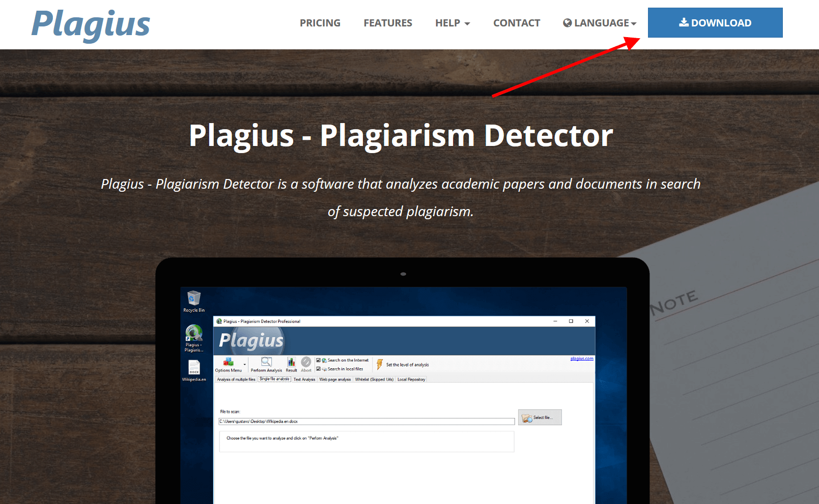Open the Local Repository tab
The height and width of the screenshot is (504, 819).
pyautogui.click(x=411, y=379)
